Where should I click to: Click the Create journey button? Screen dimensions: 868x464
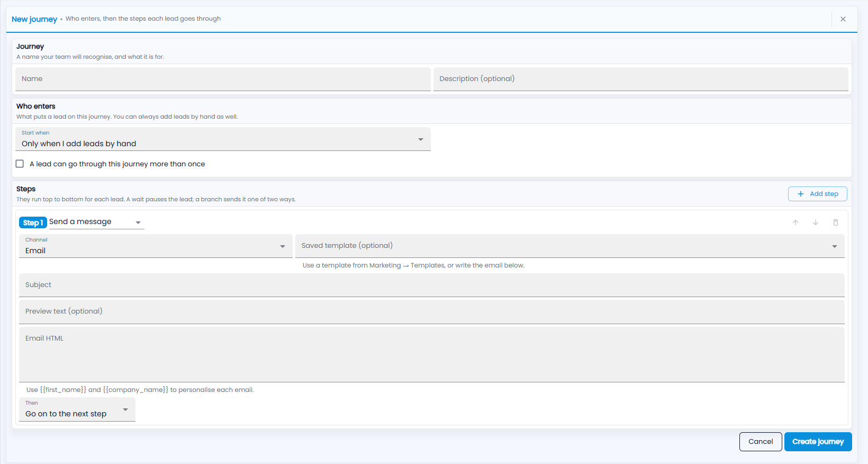click(818, 442)
